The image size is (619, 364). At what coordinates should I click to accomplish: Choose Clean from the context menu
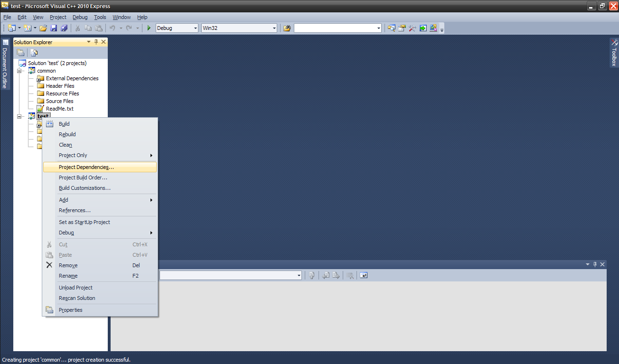pyautogui.click(x=100, y=145)
